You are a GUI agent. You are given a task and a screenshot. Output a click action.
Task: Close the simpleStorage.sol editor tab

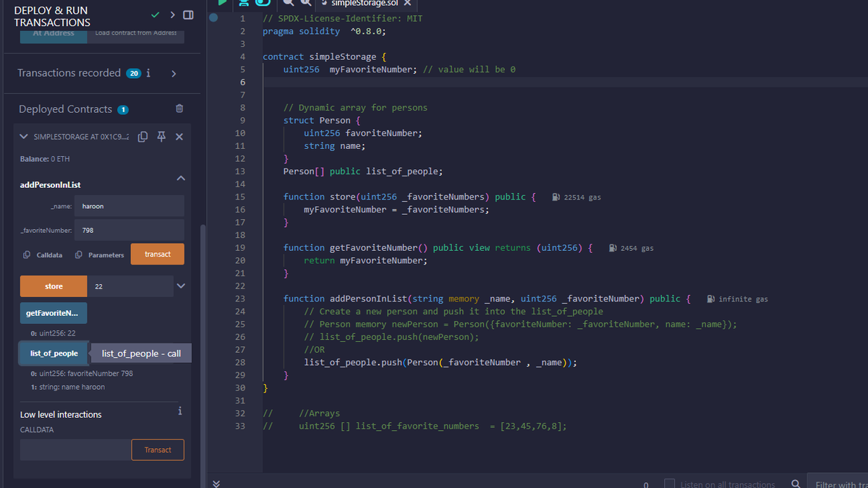407,3
